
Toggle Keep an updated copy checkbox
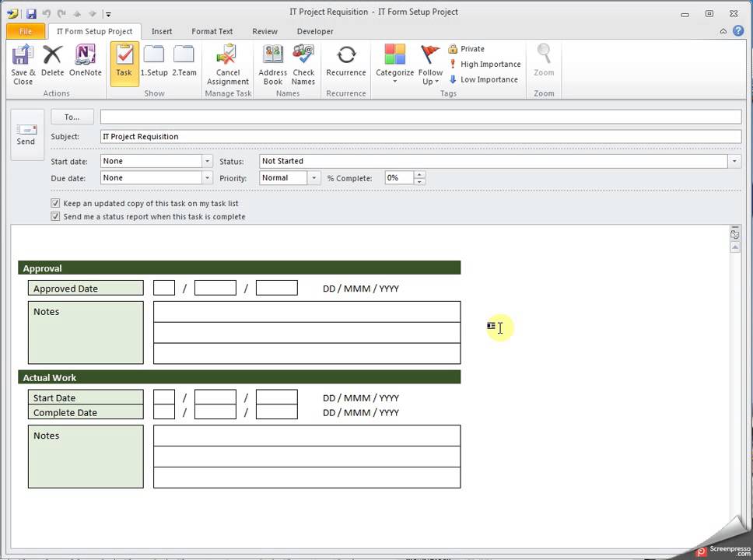point(55,203)
